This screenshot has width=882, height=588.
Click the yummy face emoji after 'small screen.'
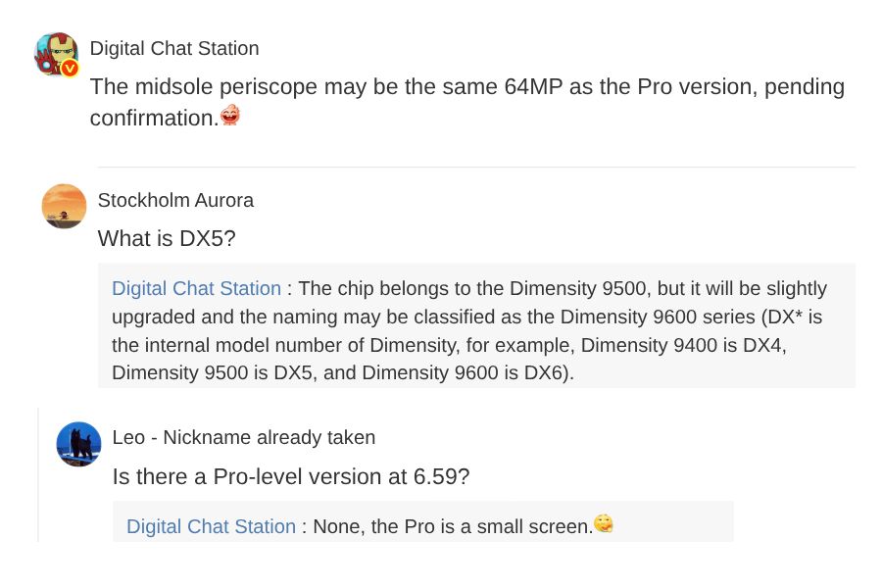click(604, 524)
